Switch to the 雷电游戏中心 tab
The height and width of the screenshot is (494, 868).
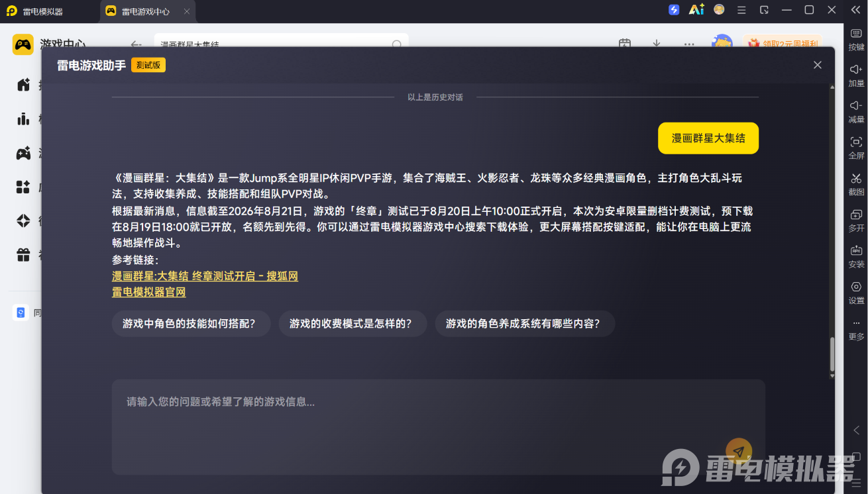tap(146, 11)
